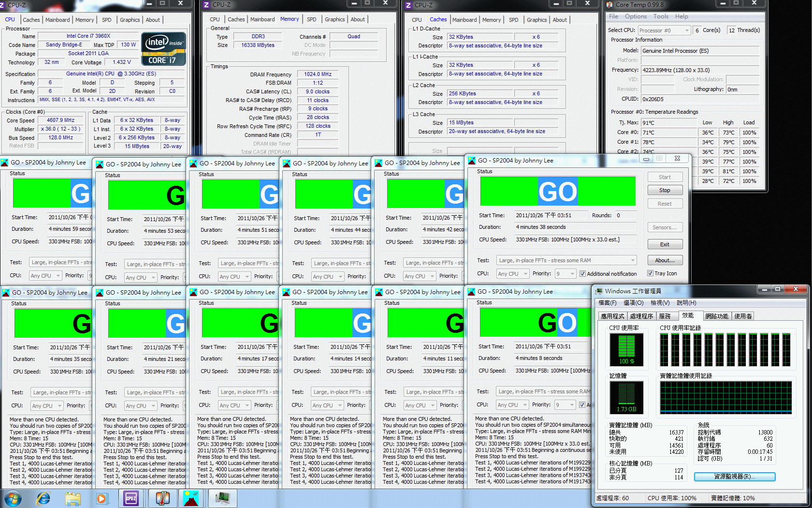
Task: Click the Core Temp 0.99.8 title bar icon
Action: [x=610, y=5]
